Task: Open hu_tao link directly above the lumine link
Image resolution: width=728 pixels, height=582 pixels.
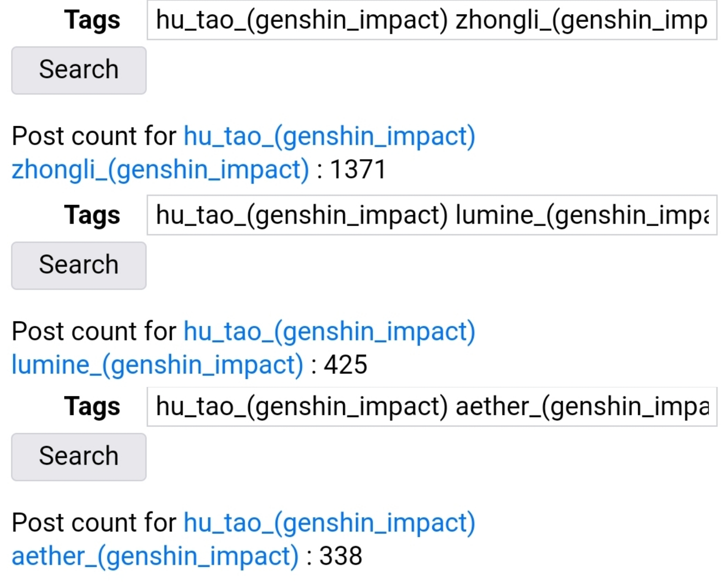Action: click(329, 332)
